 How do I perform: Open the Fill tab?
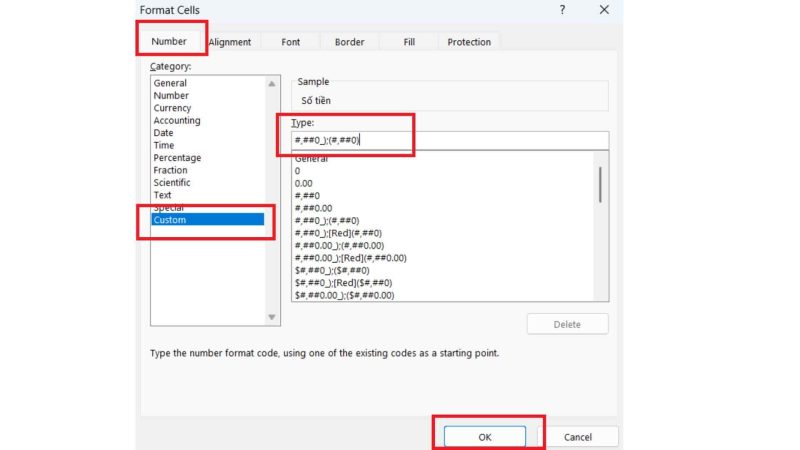pyautogui.click(x=409, y=42)
